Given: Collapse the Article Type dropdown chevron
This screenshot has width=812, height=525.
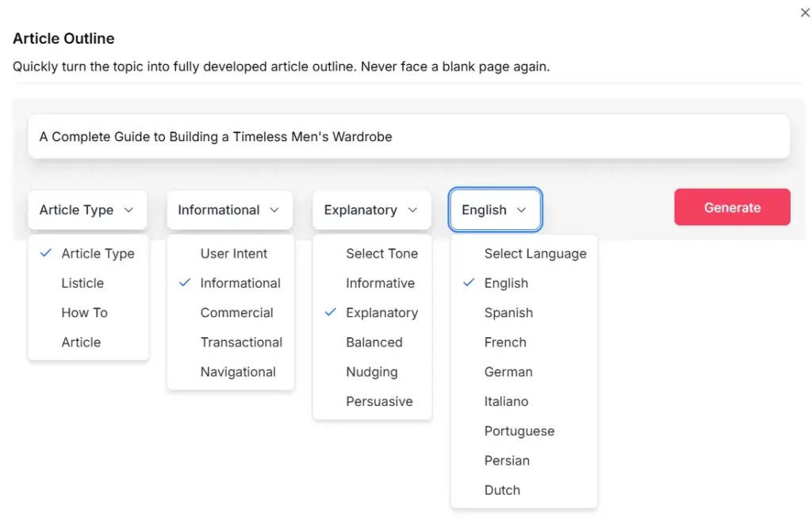Looking at the screenshot, I should pos(129,209).
